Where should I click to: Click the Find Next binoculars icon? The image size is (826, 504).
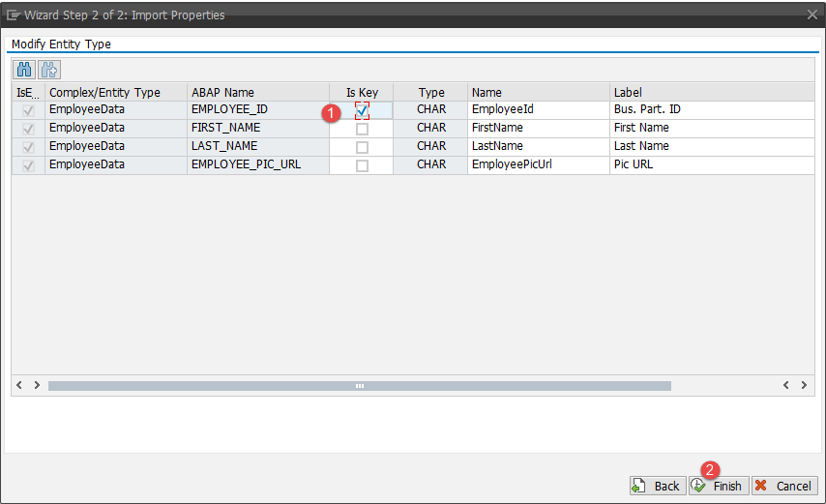click(x=48, y=70)
